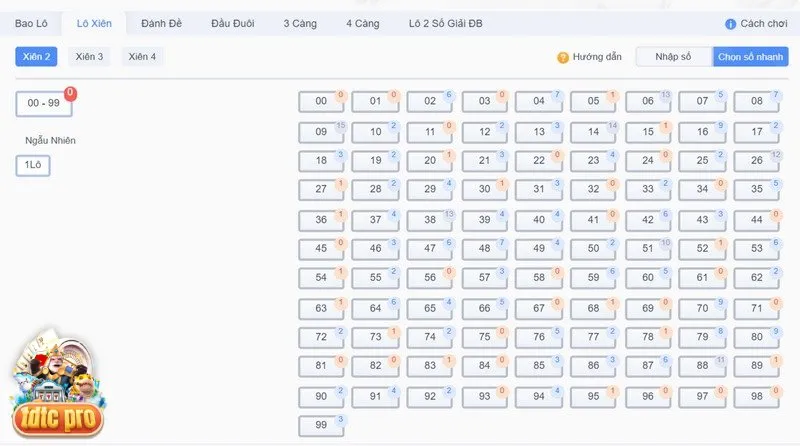Open the Đánh Đề tab
The height and width of the screenshot is (446, 800).
point(161,23)
